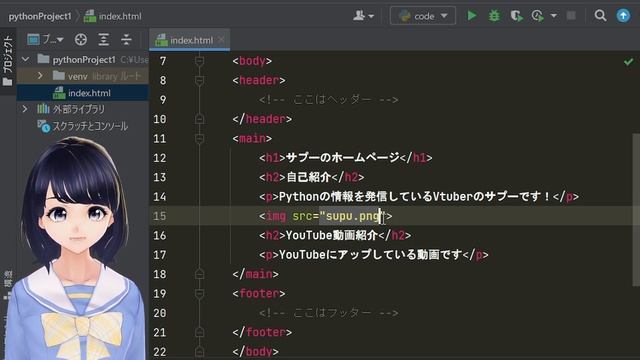Click the img tag name on line 15

(x=276, y=216)
